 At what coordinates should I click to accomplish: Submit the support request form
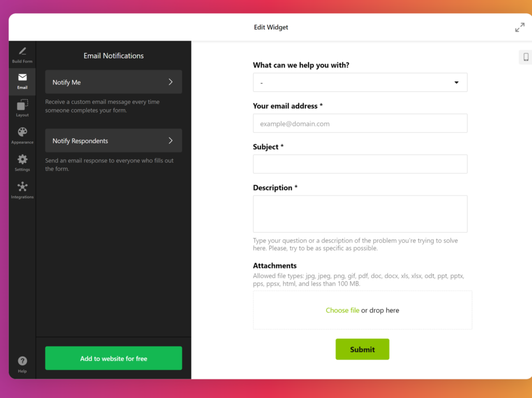(x=362, y=349)
